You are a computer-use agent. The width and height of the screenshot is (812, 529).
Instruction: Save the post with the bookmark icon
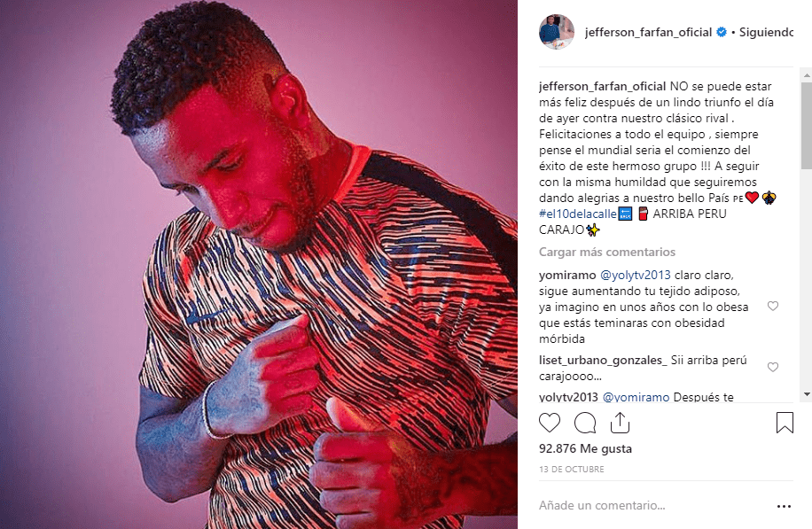click(x=785, y=423)
